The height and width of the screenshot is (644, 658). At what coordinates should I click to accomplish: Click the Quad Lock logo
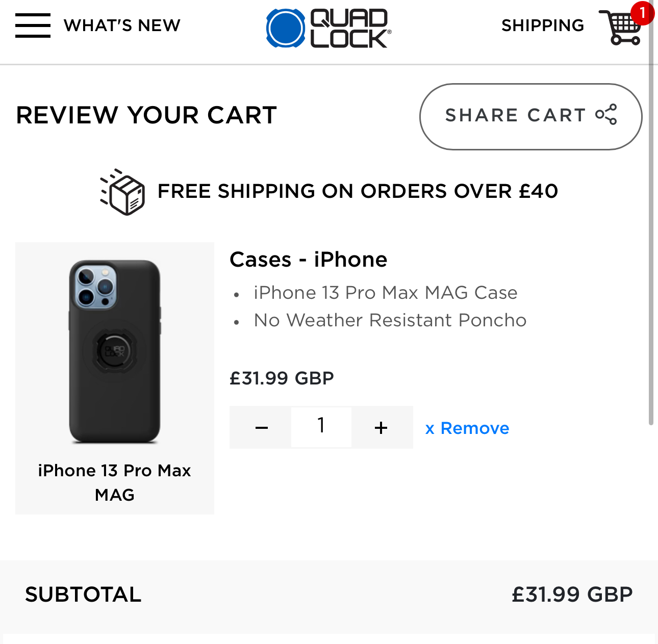coord(328,29)
